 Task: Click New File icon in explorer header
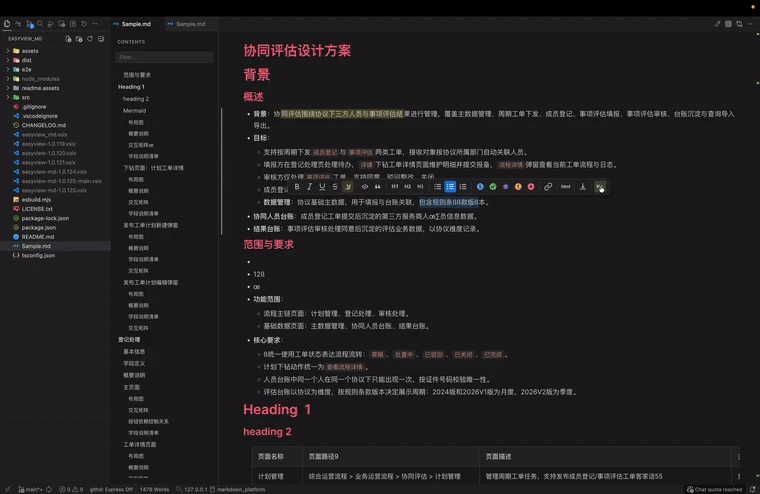pyautogui.click(x=68, y=39)
